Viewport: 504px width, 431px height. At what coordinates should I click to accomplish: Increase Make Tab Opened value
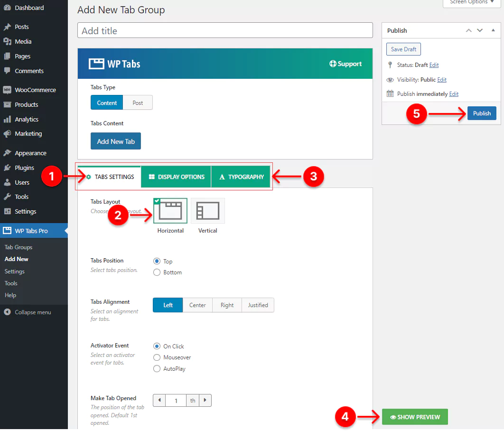[205, 401]
